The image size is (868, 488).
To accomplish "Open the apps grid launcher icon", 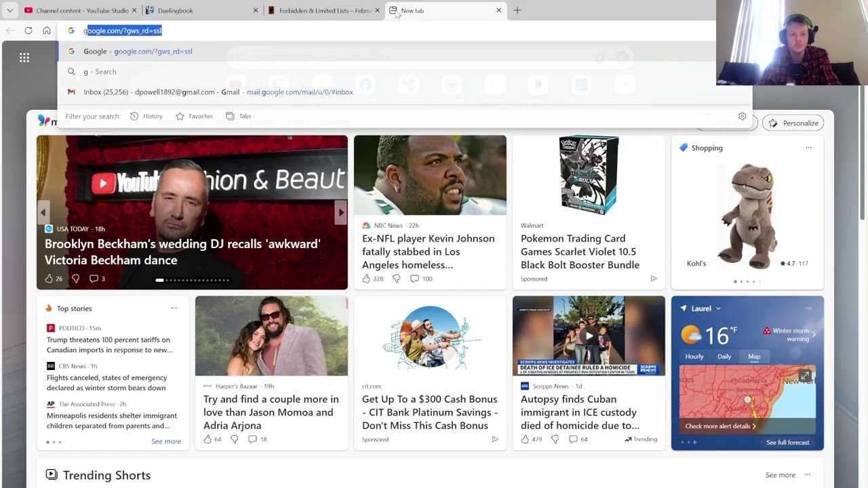I will 24,58.
